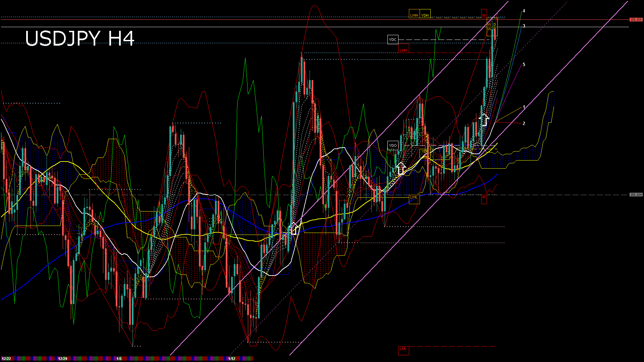Click the white YDC label box

pos(392,40)
